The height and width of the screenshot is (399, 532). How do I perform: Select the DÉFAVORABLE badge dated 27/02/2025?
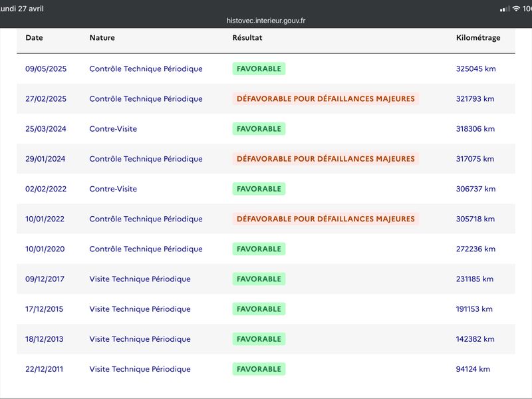pos(326,98)
